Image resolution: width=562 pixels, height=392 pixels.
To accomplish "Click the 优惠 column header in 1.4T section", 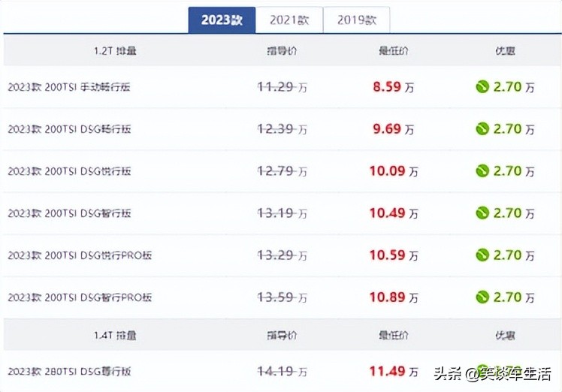I will 506,335.
